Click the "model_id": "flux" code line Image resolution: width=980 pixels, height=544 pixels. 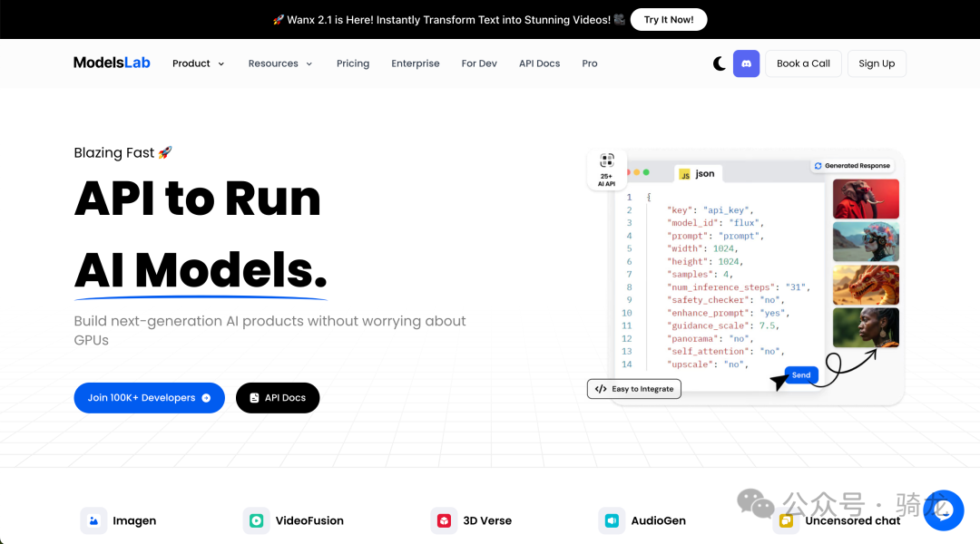[715, 223]
